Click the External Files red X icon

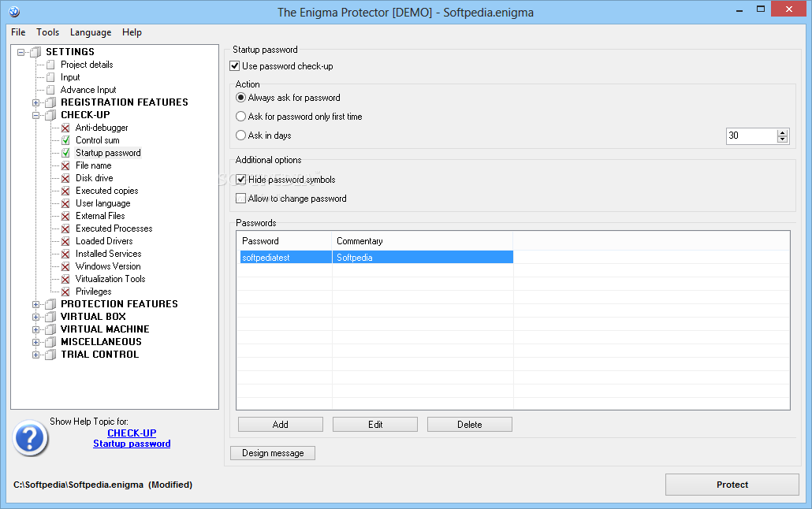(65, 216)
